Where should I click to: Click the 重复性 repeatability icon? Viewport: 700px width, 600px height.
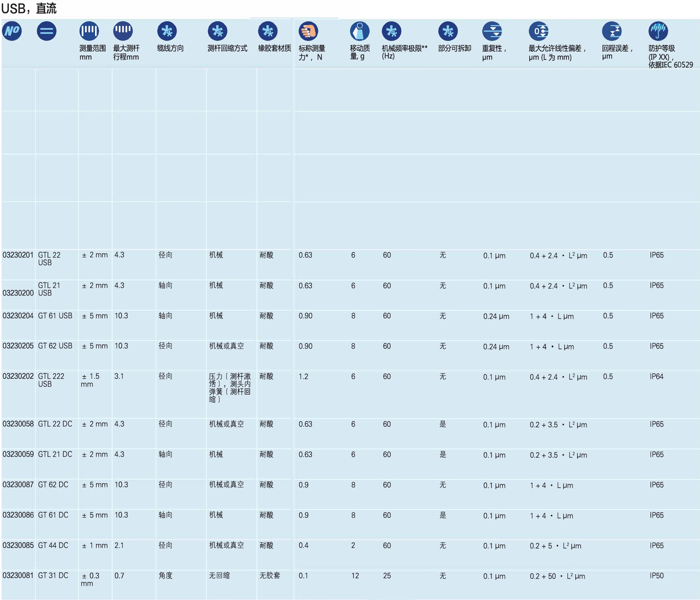point(492,31)
